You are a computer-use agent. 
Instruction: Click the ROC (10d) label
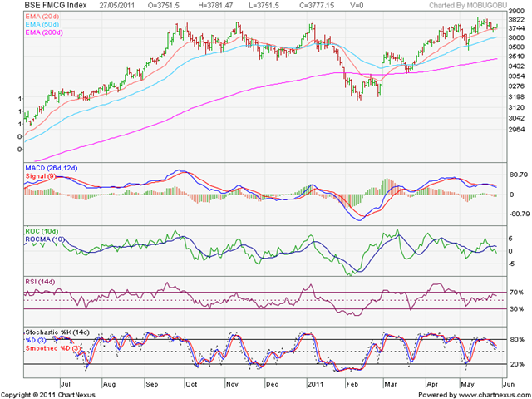coord(42,231)
